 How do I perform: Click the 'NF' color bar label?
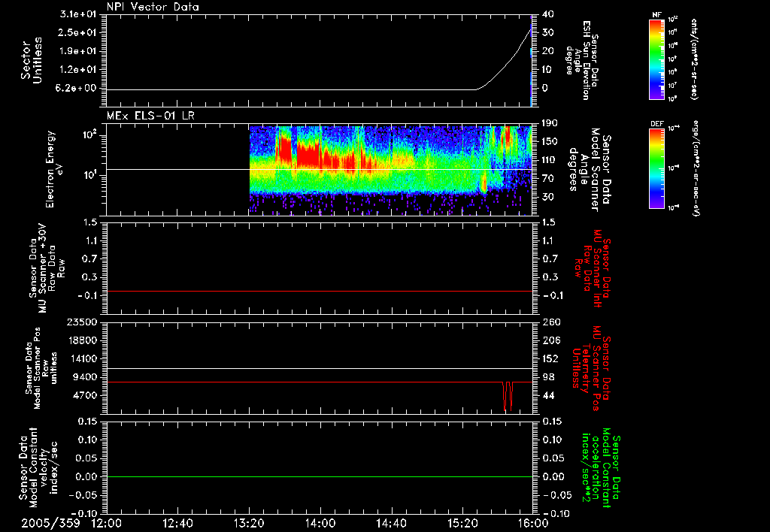coord(656,15)
